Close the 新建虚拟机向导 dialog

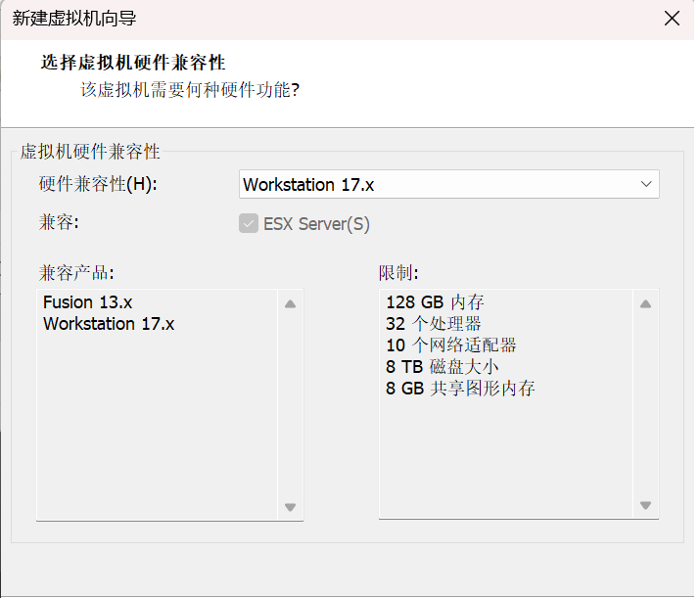coord(672,19)
